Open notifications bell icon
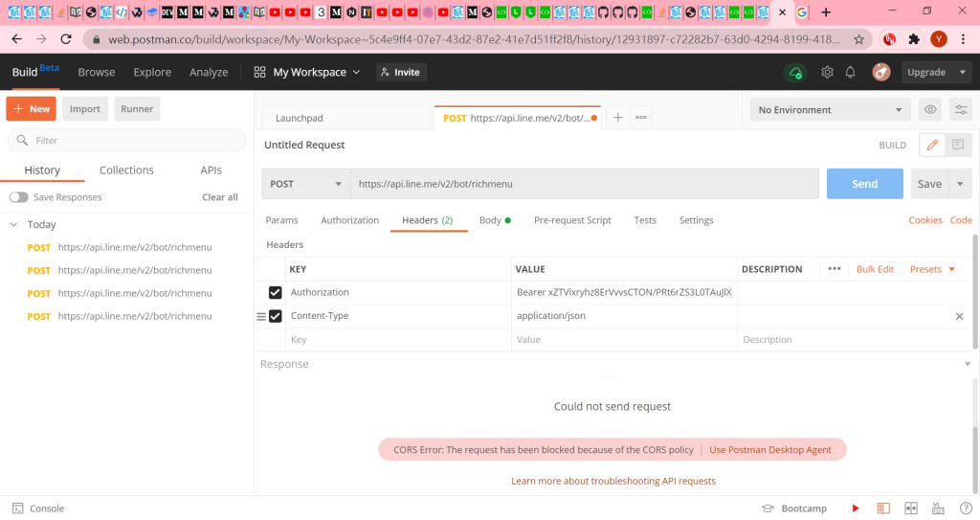Viewport: 980px width, 520px height. 850,72
